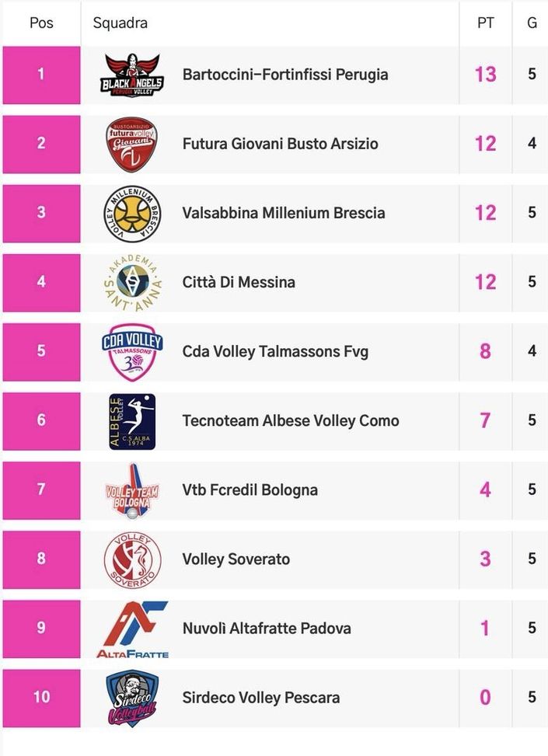Click the Akademia Sant'Anna logo
Viewport: 548px width, 756px height.
click(x=132, y=282)
